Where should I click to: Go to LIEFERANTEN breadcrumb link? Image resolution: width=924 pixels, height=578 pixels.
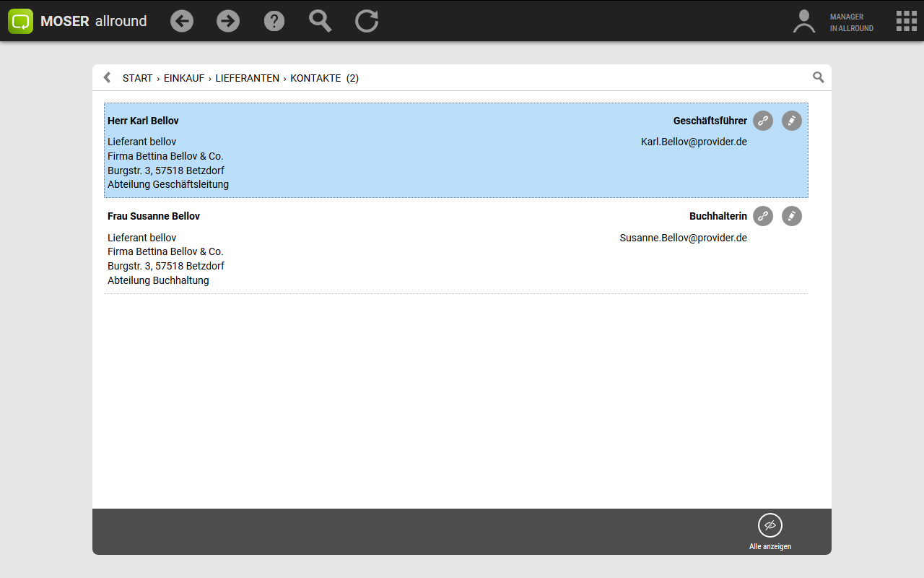[x=247, y=78]
